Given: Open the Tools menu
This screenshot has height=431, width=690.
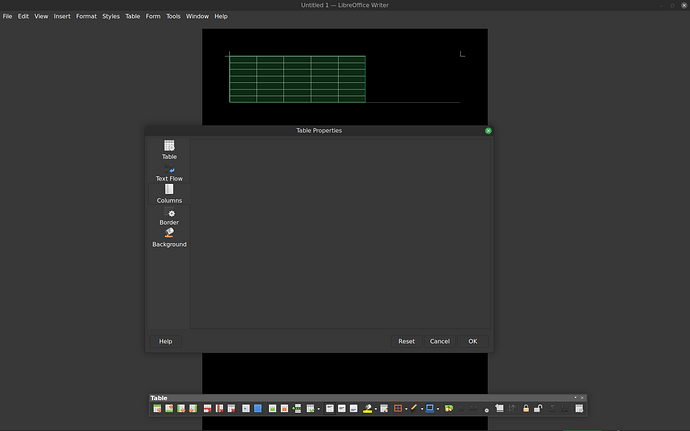Looking at the screenshot, I should 173,16.
